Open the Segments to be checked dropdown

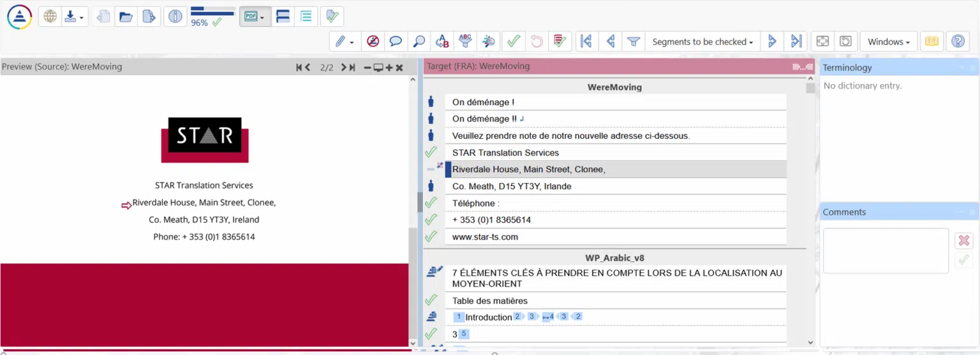[702, 41]
